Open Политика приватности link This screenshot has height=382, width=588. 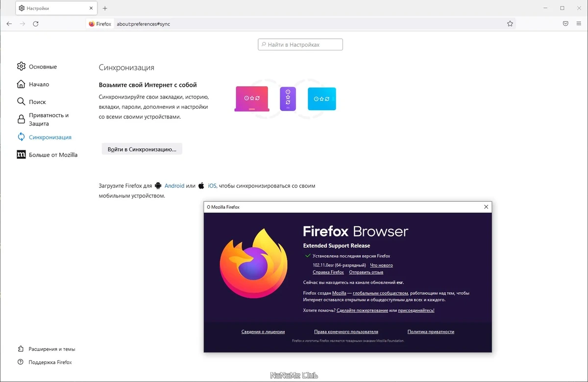click(431, 332)
